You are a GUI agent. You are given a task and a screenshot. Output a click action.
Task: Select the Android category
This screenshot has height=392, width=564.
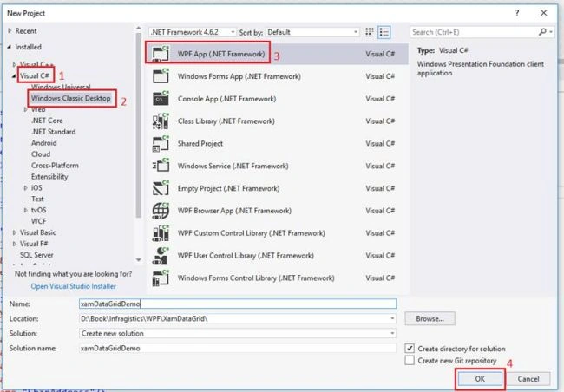44,143
